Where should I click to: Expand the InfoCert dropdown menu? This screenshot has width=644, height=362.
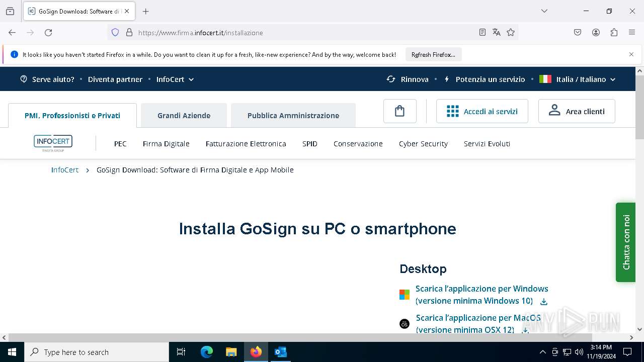coord(175,79)
